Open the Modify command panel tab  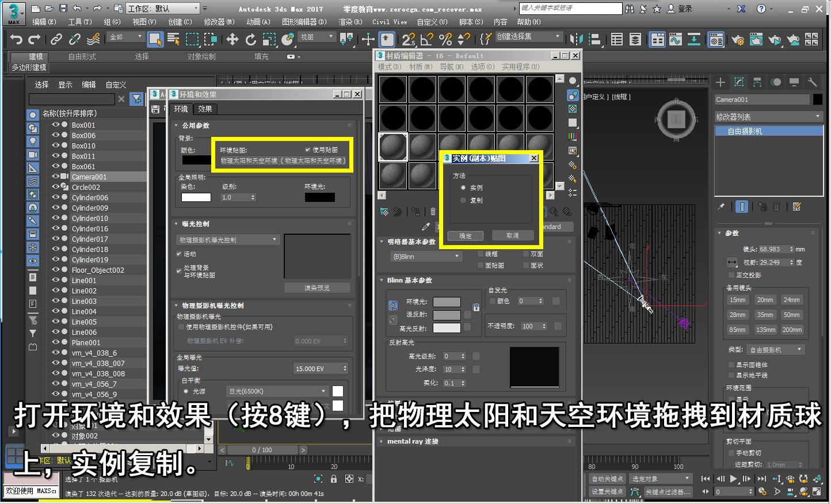pyautogui.click(x=739, y=82)
